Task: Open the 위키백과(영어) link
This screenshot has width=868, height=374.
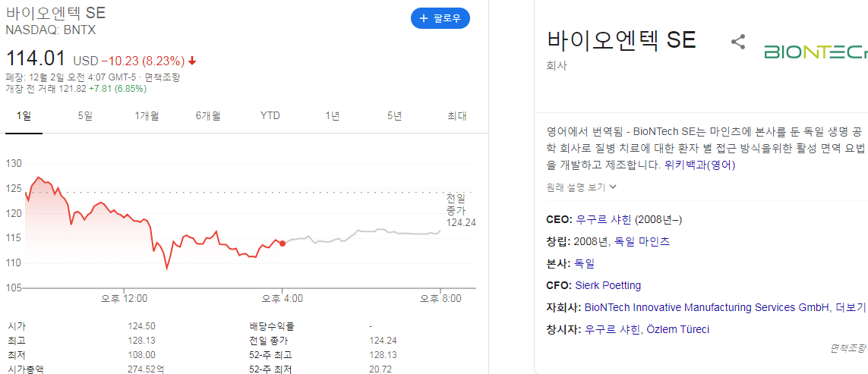Action: tap(699, 165)
